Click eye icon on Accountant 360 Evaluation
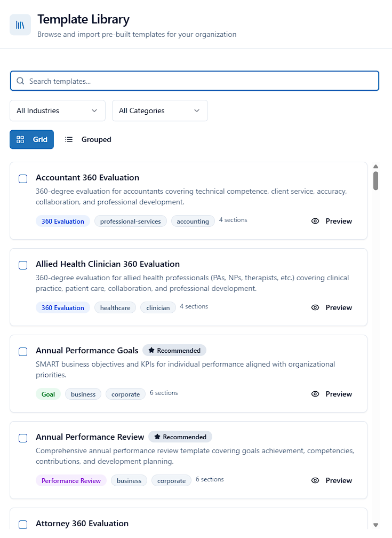Screen dimensions: 392x538 315,221
